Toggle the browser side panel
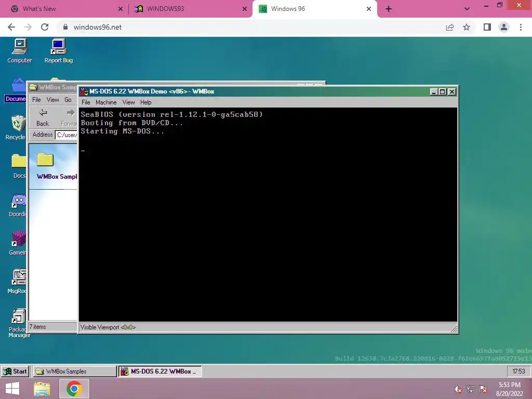Viewport: 532px width, 399px height. pos(487,27)
